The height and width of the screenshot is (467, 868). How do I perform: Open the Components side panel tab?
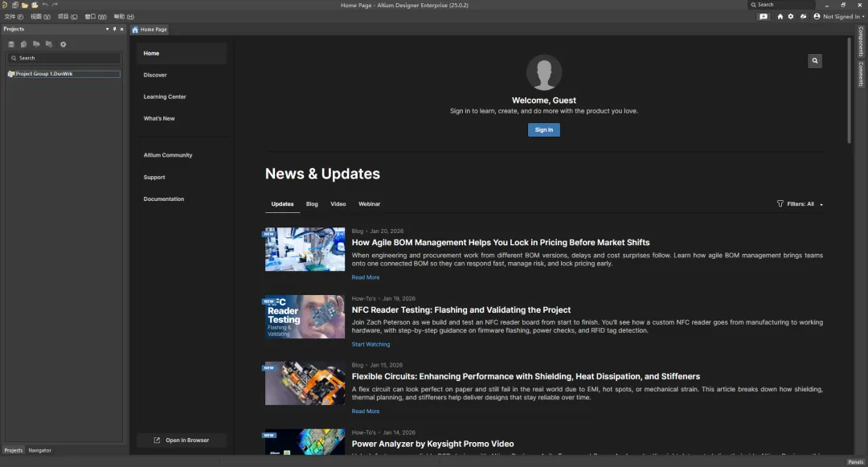point(861,42)
